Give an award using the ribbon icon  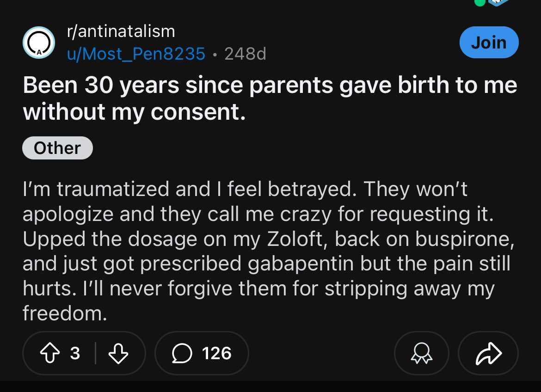422,353
